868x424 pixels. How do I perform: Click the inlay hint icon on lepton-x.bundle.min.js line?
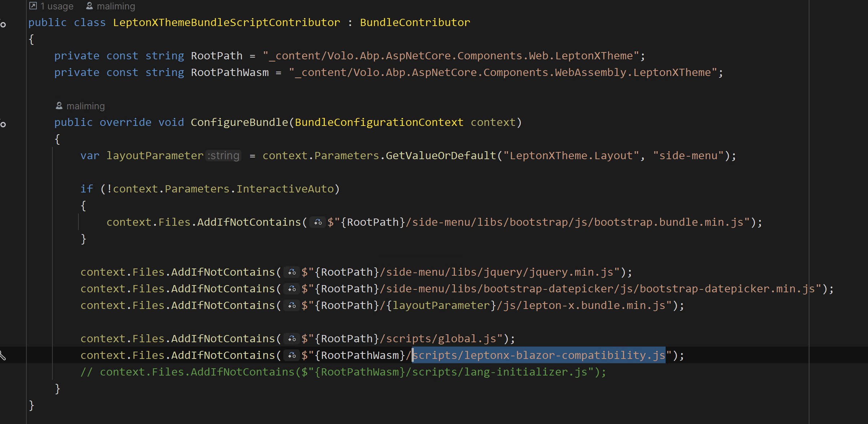click(292, 306)
